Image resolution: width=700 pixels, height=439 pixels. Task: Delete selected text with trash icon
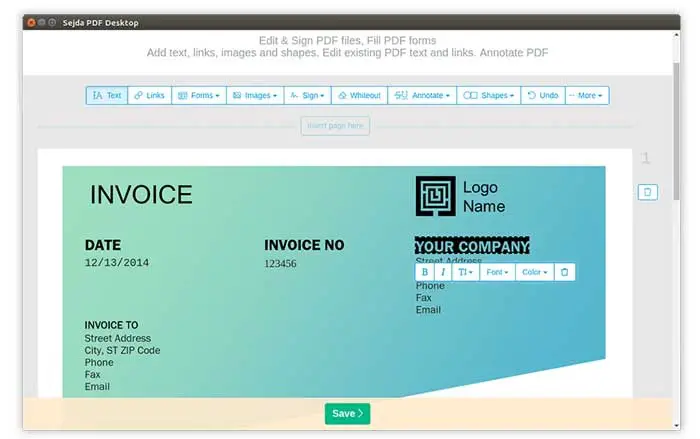[x=565, y=272]
